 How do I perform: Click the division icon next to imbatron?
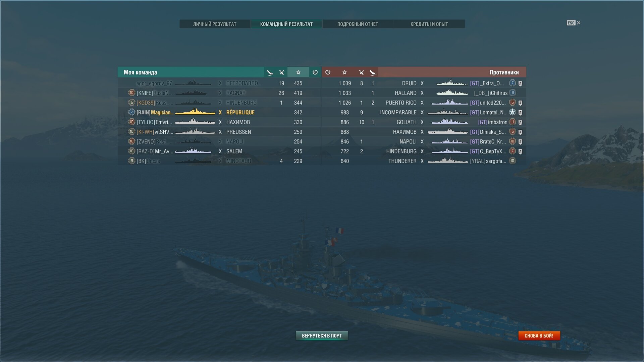click(x=520, y=122)
